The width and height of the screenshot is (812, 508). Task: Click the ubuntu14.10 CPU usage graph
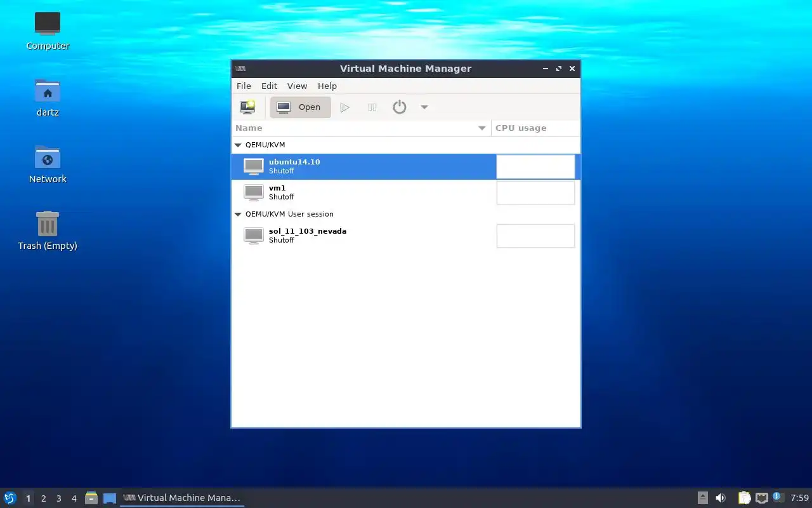[535, 166]
